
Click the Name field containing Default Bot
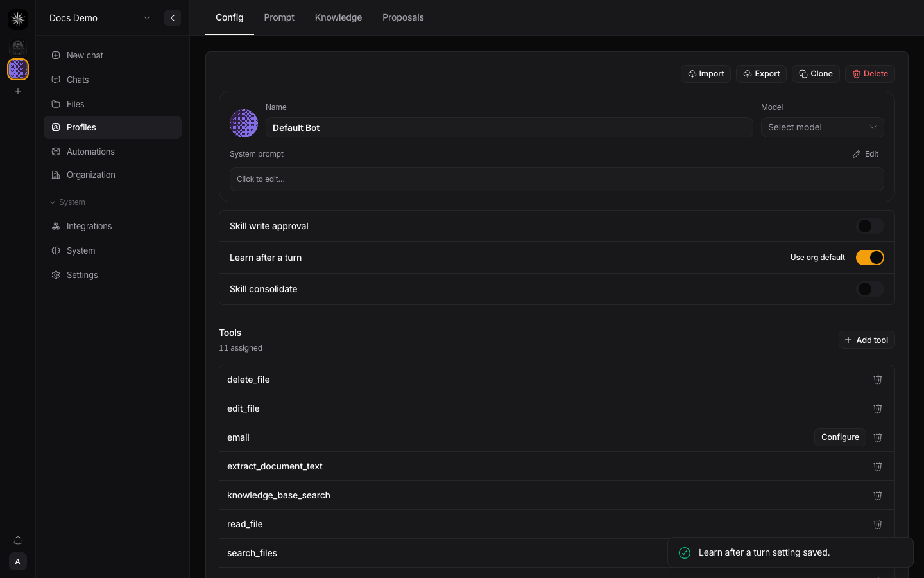(509, 127)
